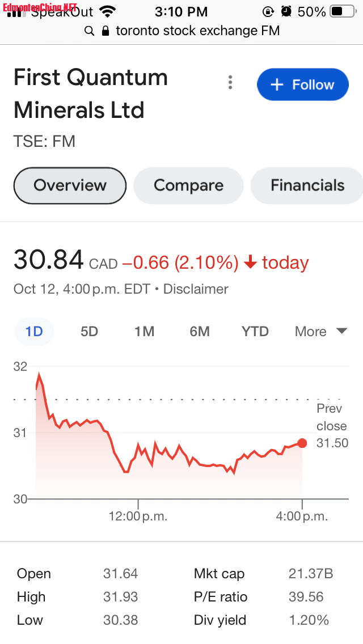Tap the address bar search text
Viewport: 363px width, 644px height.
coord(198,31)
